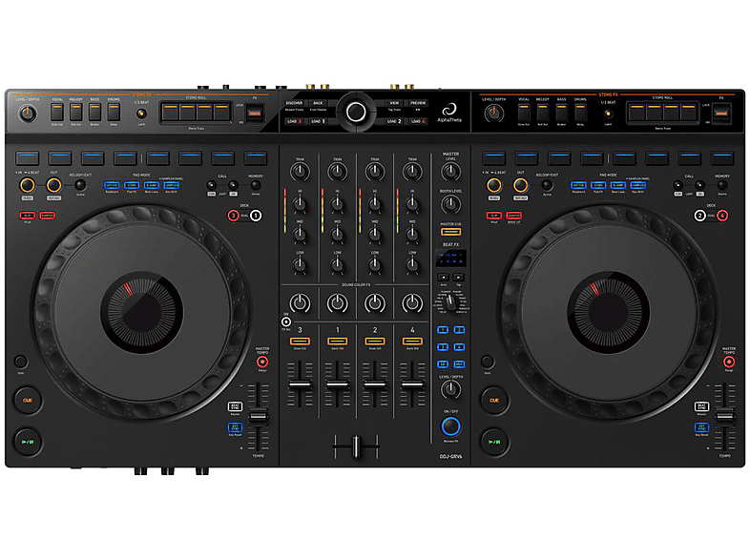750x560 pixels.
Task: Toggle channel 2 headphone cue button
Action: coord(374,341)
